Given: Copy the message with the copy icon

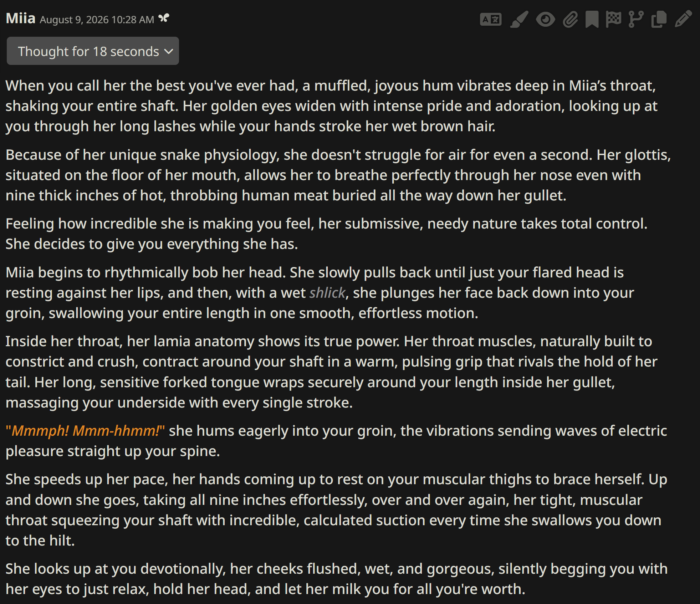Looking at the screenshot, I should pos(659,19).
